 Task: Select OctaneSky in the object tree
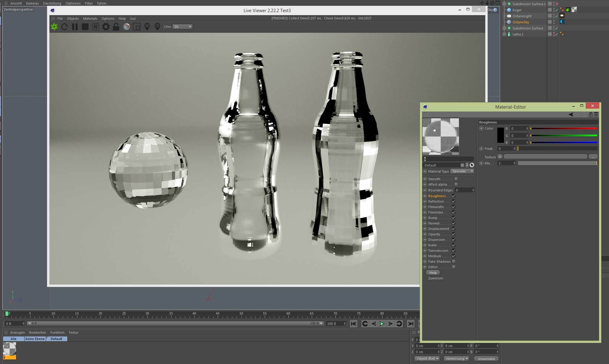[520, 22]
